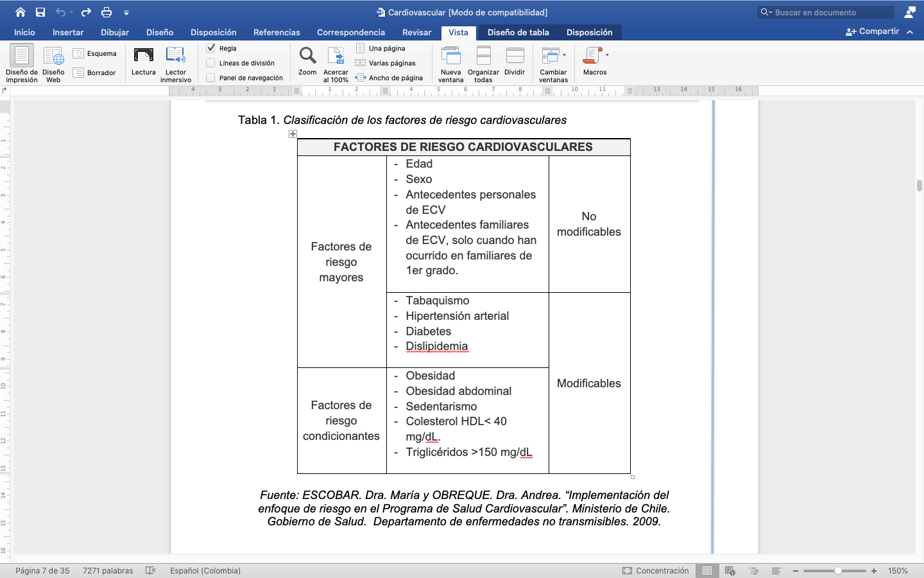Click Acercar al 100% icon
The image size is (924, 578).
336,56
